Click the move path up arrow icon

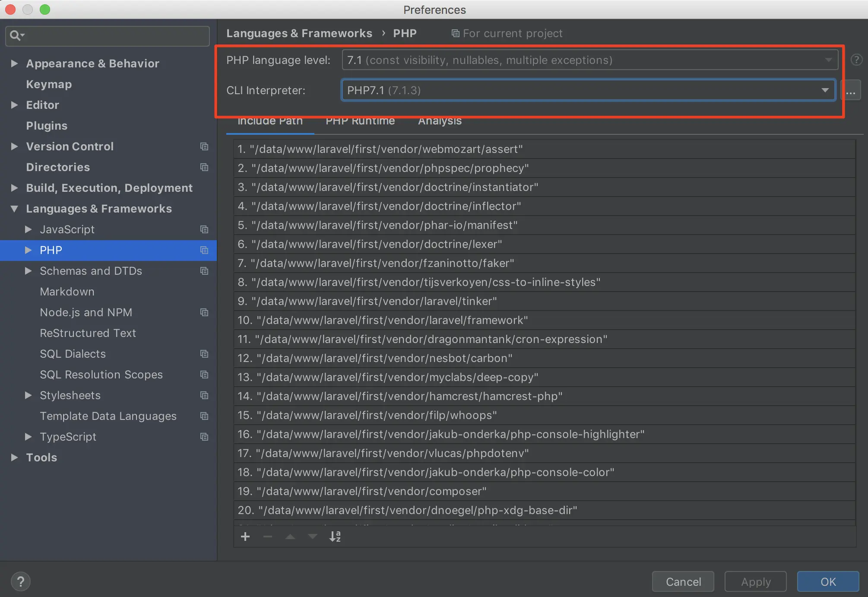pyautogui.click(x=290, y=537)
